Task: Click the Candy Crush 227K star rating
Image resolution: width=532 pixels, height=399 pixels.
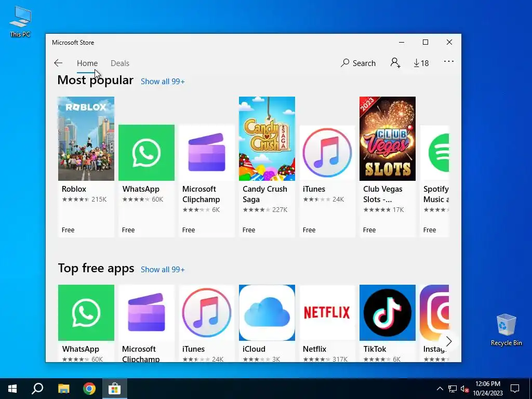Action: tap(265, 210)
